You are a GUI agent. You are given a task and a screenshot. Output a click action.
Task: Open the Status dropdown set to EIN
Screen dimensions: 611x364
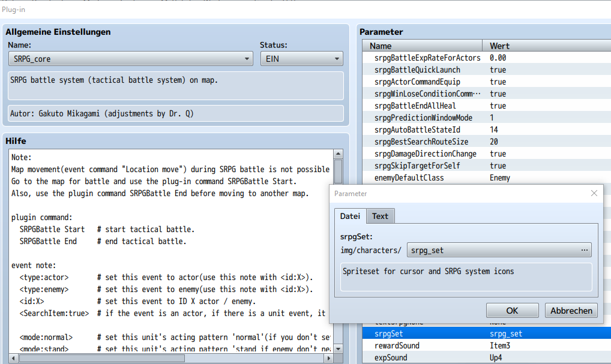pos(302,59)
